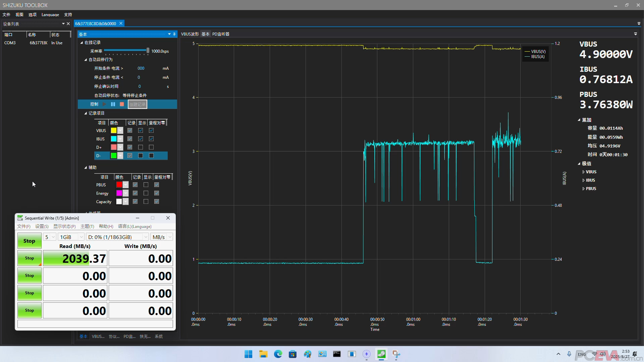Pause the online recording

(113, 104)
